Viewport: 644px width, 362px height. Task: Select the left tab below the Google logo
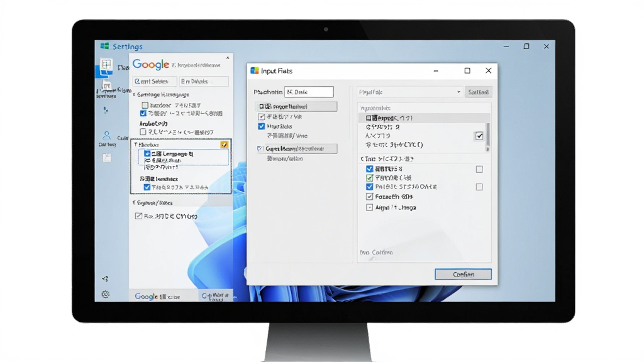(x=155, y=81)
